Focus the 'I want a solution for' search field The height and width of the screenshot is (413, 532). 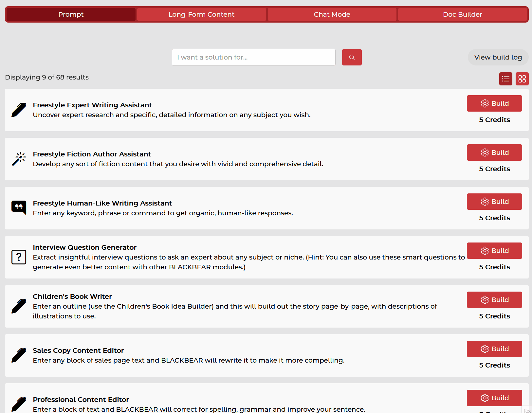[x=253, y=57]
